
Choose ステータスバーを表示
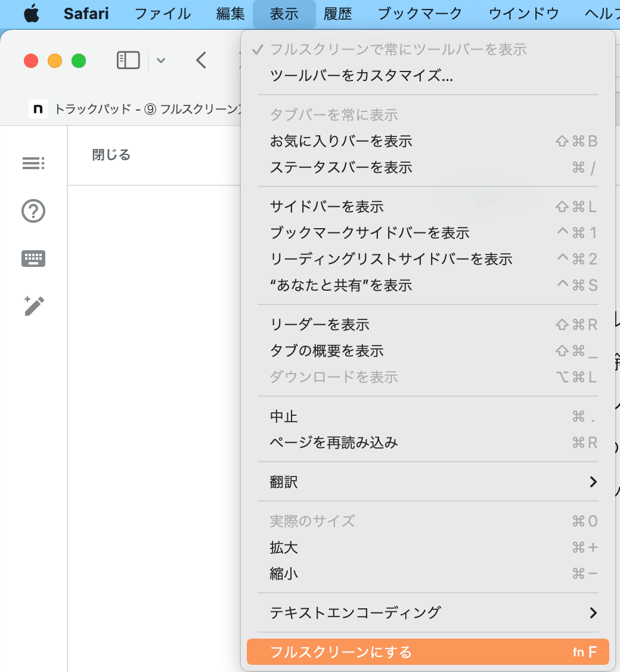pyautogui.click(x=428, y=167)
